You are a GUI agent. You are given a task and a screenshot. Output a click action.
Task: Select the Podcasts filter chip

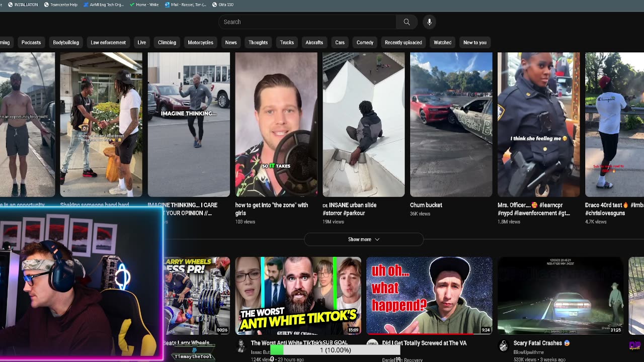[x=31, y=42]
